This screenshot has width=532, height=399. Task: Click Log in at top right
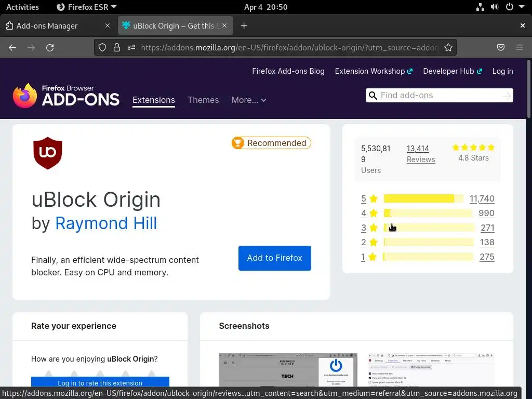pyautogui.click(x=502, y=71)
